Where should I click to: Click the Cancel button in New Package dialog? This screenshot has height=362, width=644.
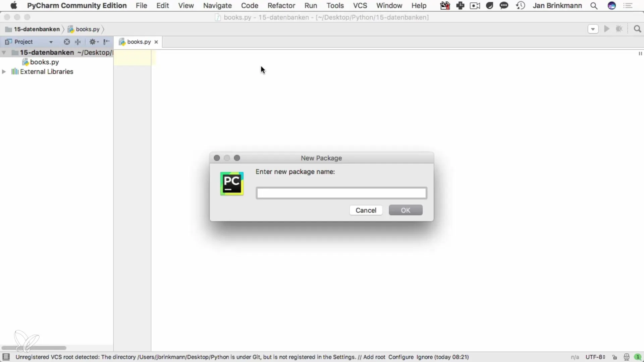tap(366, 210)
